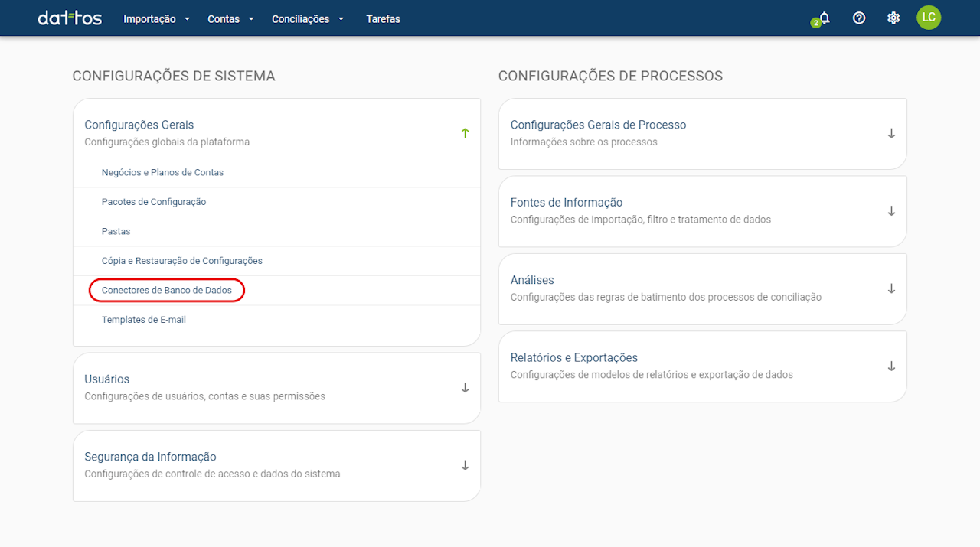This screenshot has width=980, height=547.
Task: Open the Contas dropdown menu
Action: point(230,19)
